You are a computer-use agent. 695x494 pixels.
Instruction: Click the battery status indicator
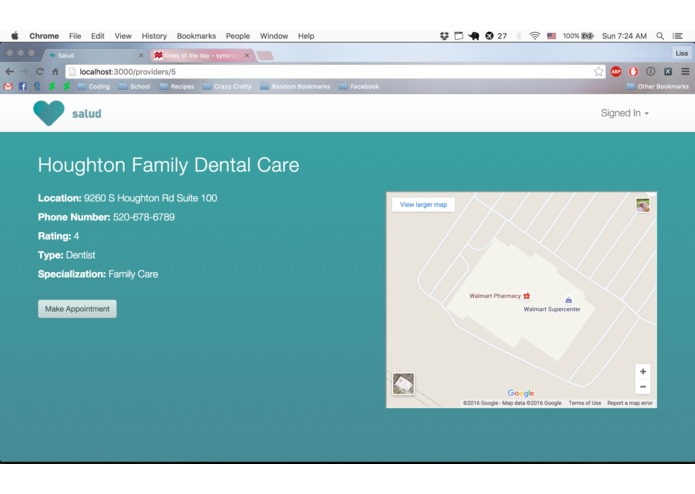pos(578,36)
